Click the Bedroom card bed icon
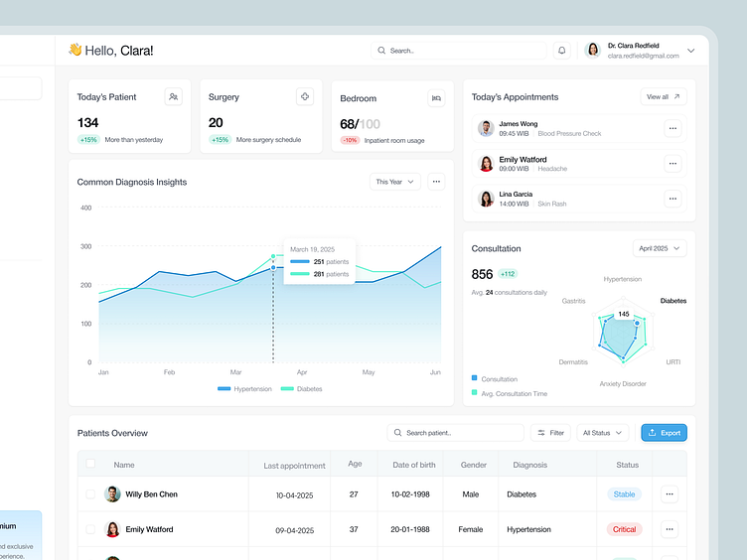This screenshot has height=560, width=747. 436,98
